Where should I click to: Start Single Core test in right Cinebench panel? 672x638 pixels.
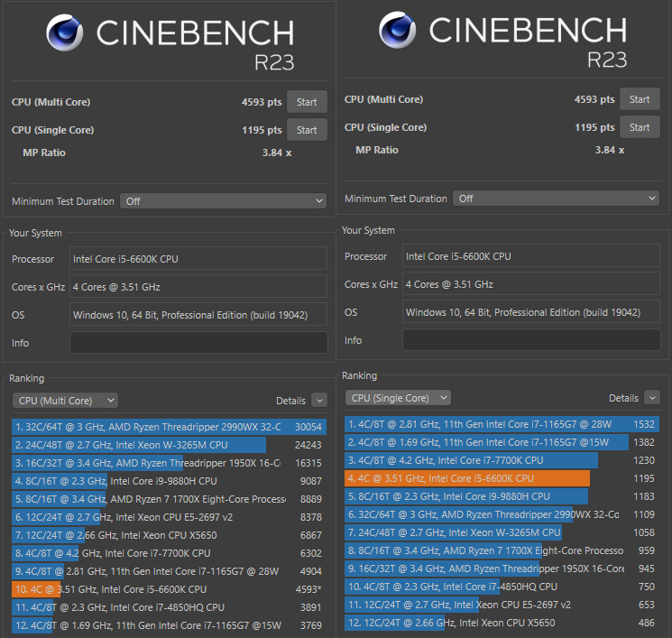tap(640, 127)
